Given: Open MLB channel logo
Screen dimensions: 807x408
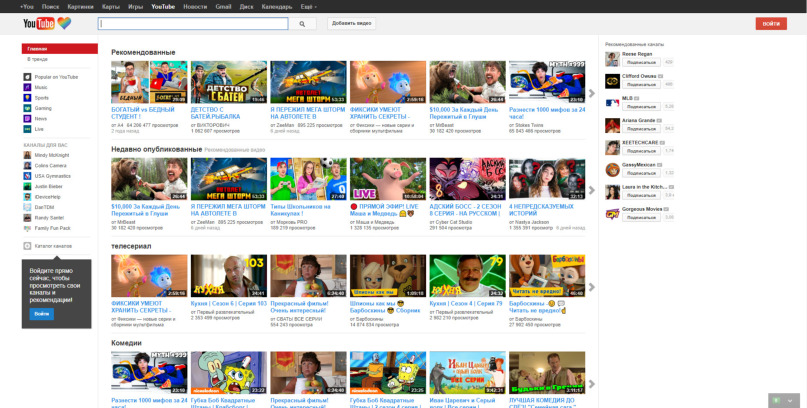Looking at the screenshot, I should pos(612,103).
